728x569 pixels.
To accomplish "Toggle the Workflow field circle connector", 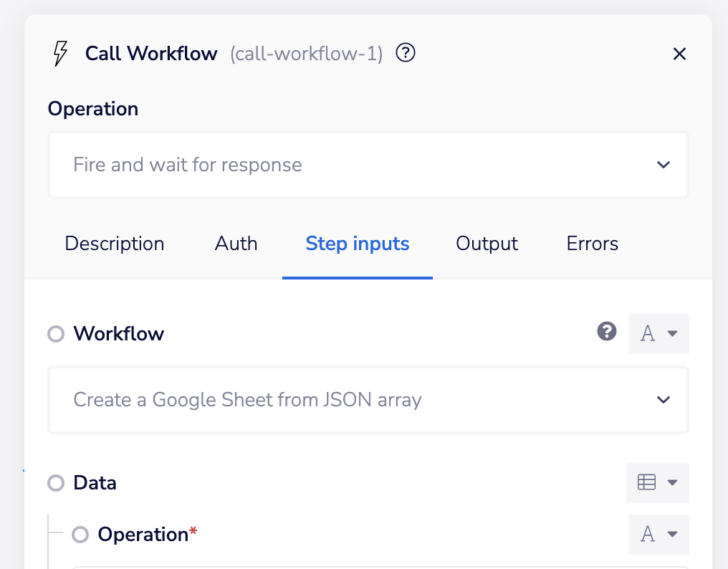I will tap(56, 334).
